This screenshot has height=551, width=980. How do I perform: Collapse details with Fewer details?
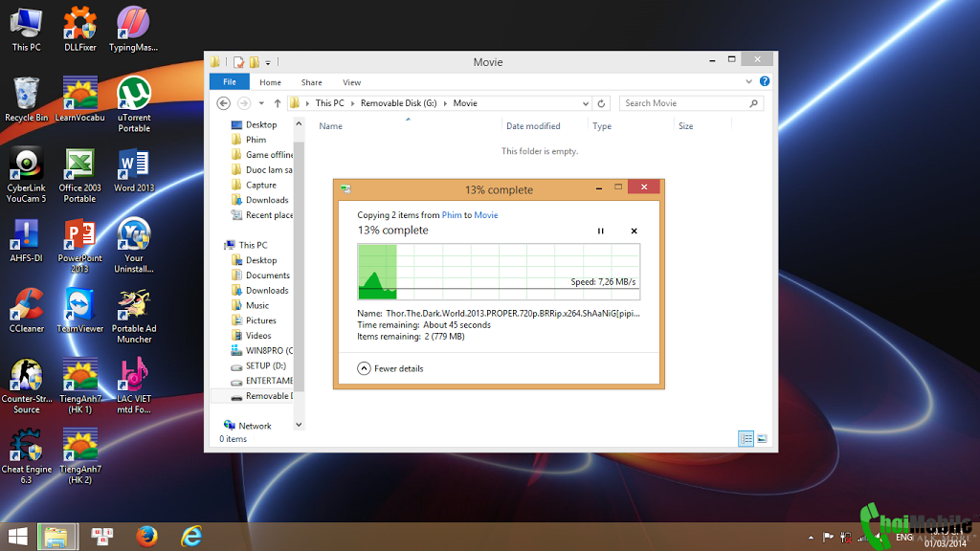(x=390, y=368)
